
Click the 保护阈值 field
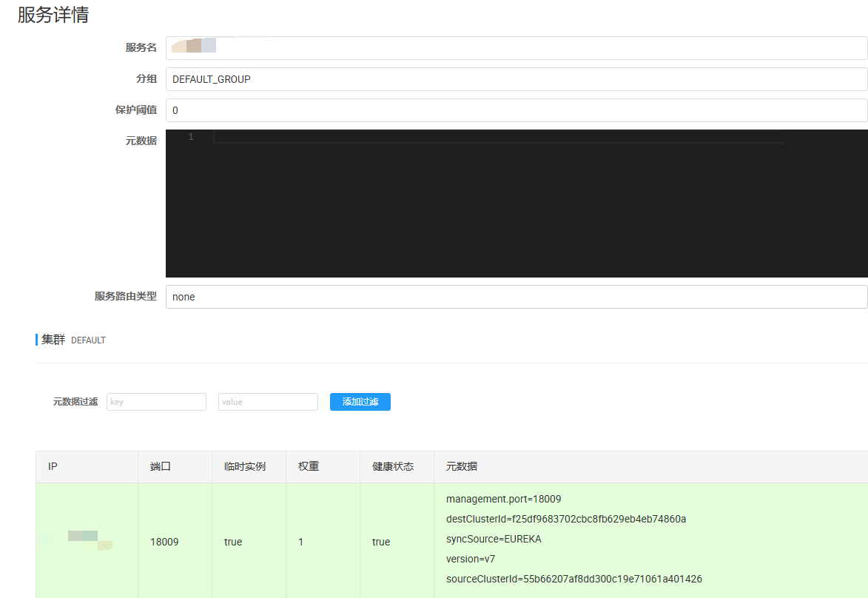pos(516,110)
